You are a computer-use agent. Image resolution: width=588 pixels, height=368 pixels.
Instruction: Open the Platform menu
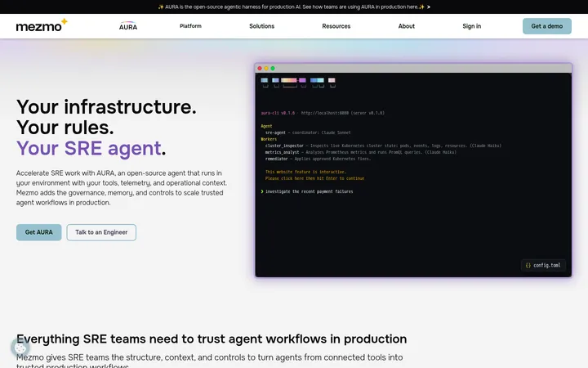(x=190, y=26)
